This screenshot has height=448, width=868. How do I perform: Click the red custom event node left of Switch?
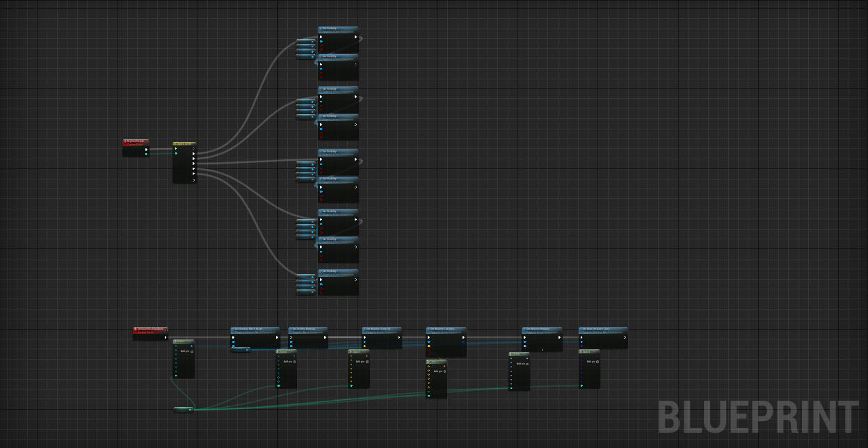click(136, 142)
